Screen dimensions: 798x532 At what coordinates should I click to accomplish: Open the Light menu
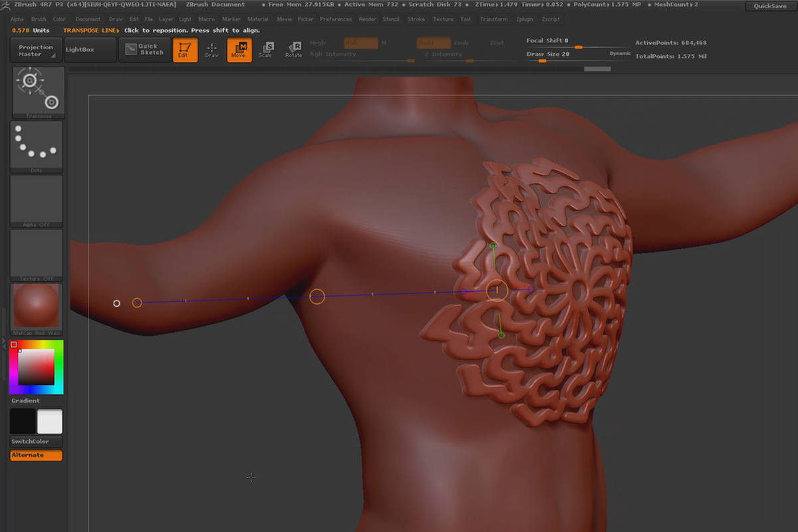click(x=186, y=19)
